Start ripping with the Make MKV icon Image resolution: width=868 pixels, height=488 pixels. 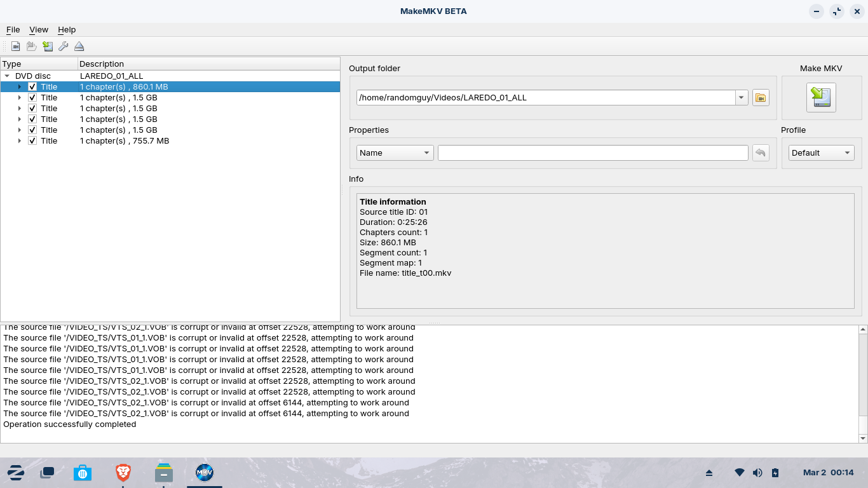821,97
